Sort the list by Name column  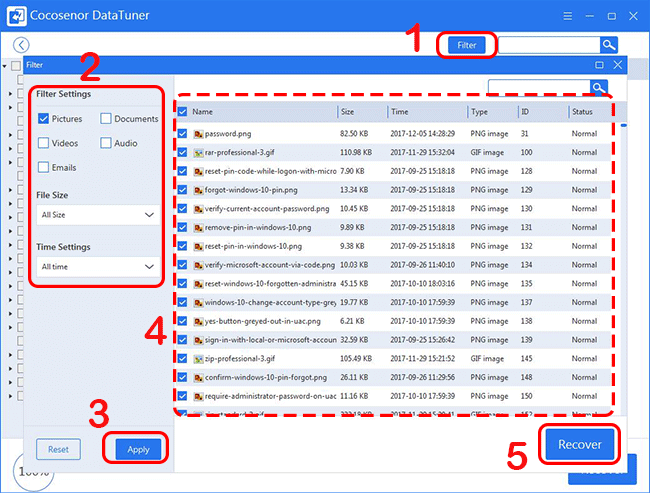202,112
